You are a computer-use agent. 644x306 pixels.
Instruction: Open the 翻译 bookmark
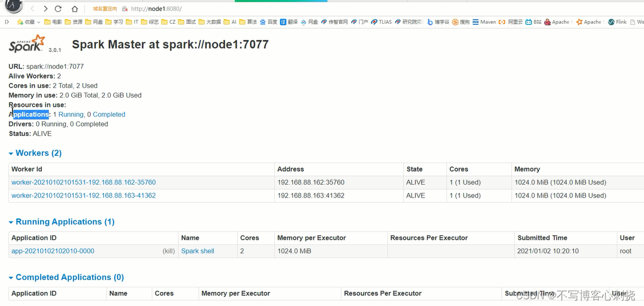pos(289,22)
